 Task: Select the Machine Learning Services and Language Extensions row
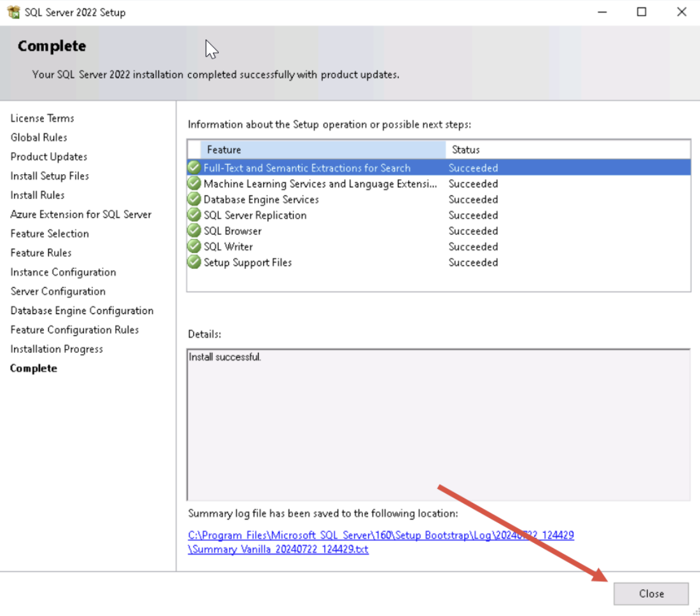(439, 184)
